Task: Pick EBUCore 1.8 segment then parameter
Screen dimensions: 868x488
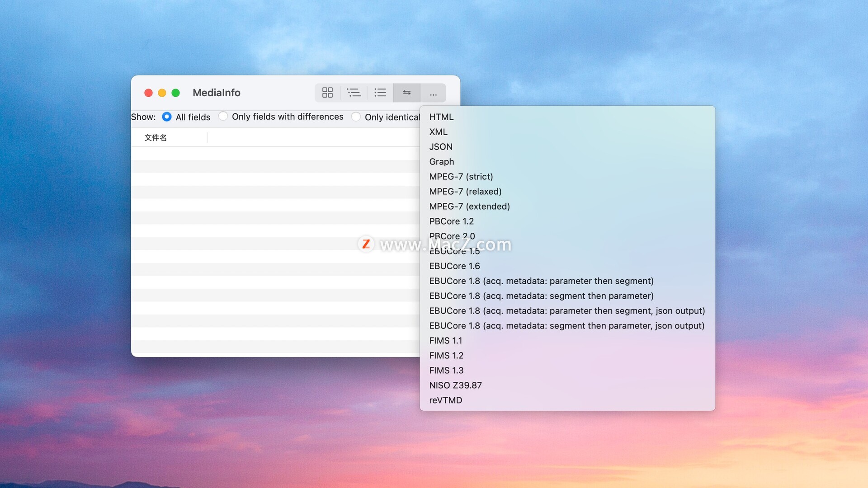Action: [567, 296]
